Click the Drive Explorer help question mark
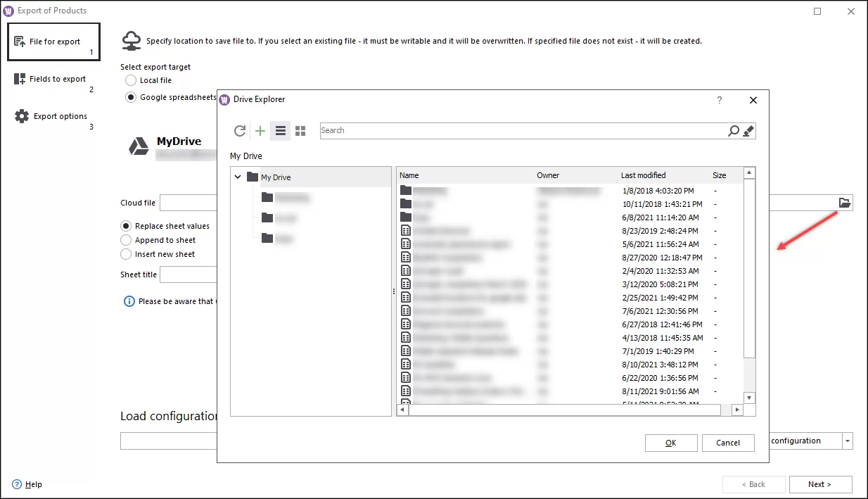 point(719,100)
